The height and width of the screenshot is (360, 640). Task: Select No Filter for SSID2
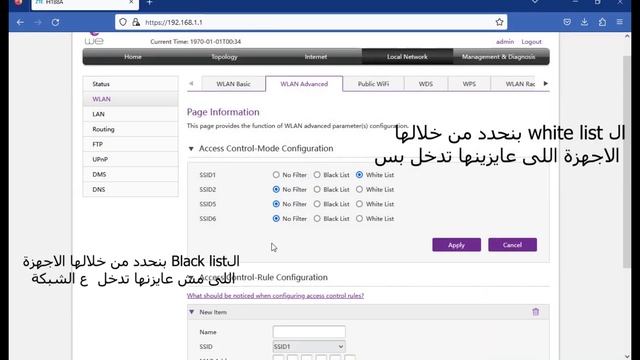(276, 189)
